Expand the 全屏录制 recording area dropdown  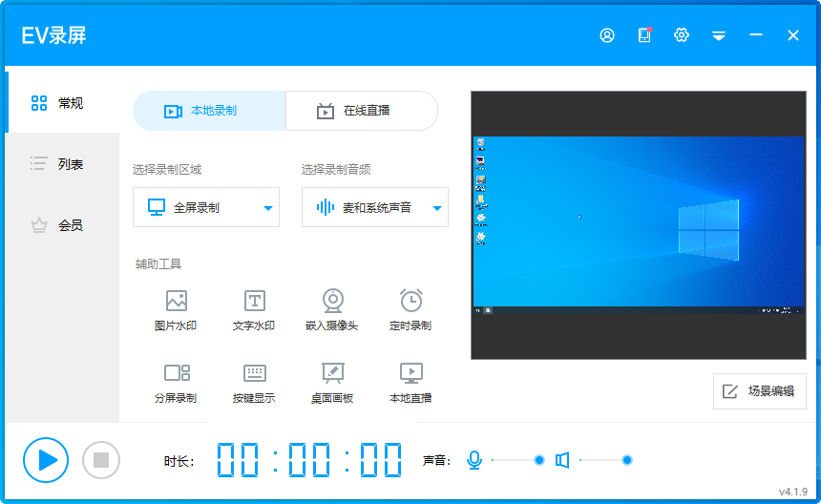pos(206,207)
